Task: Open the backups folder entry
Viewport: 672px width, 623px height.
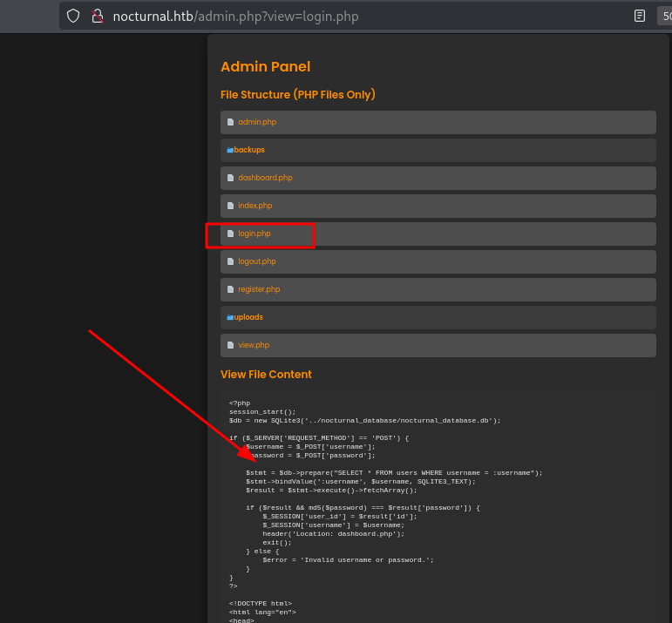Action: pyautogui.click(x=249, y=150)
